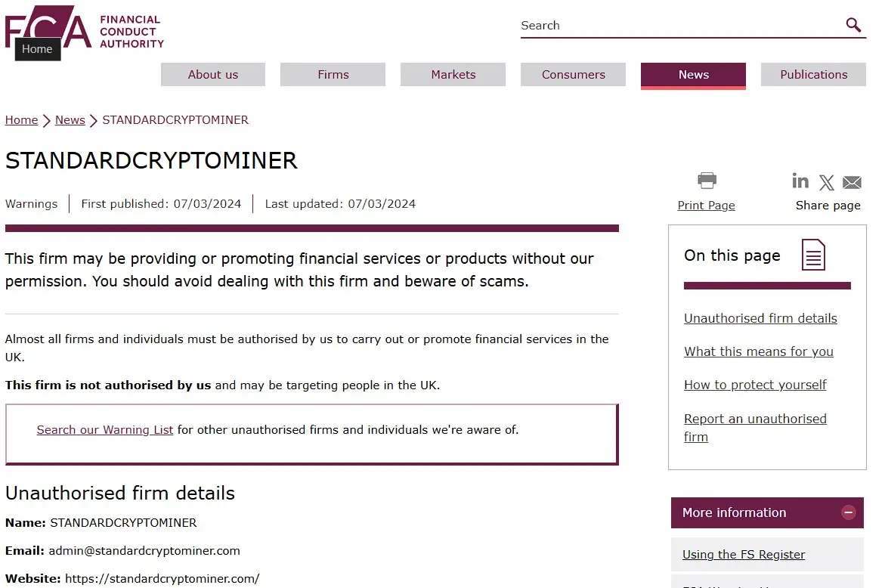885x588 pixels.
Task: Switch to the Consumers tab
Action: 573,74
